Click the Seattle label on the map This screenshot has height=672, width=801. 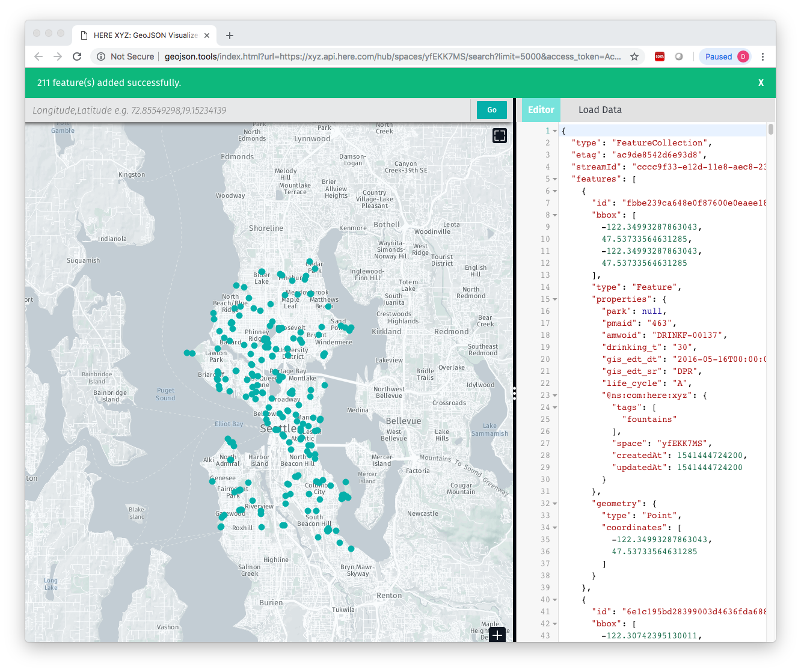point(278,429)
